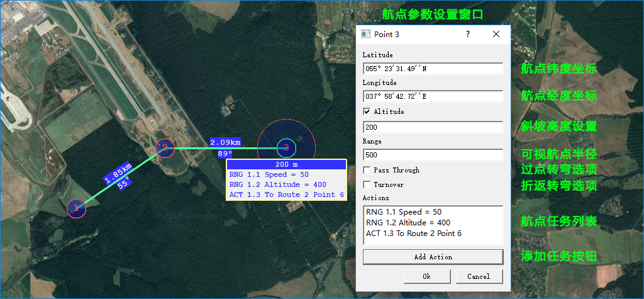Viewport: 644px width, 299px height.
Task: Enable the Pass Through checkbox
Action: [367, 170]
